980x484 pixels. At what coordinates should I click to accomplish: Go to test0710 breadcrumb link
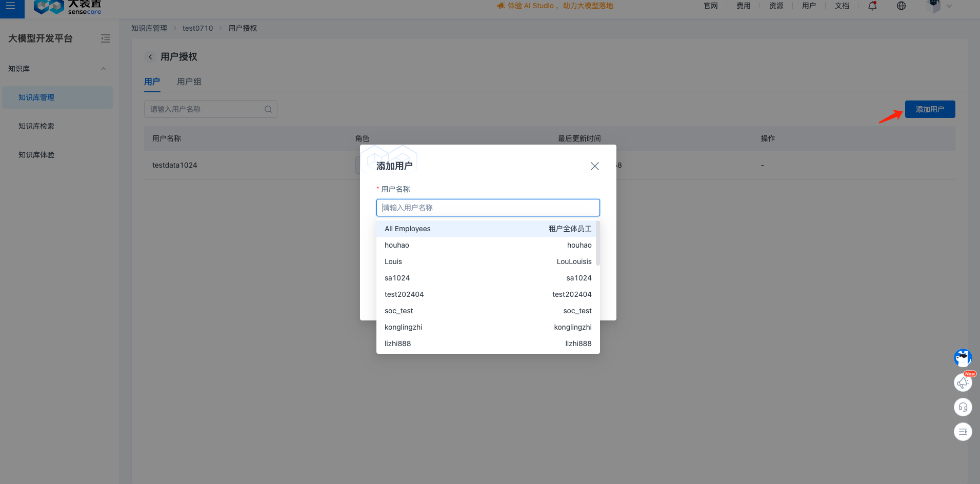point(197,28)
